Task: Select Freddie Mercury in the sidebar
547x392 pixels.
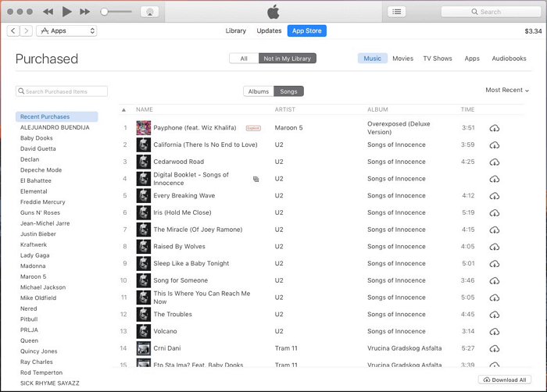Action: (x=42, y=202)
